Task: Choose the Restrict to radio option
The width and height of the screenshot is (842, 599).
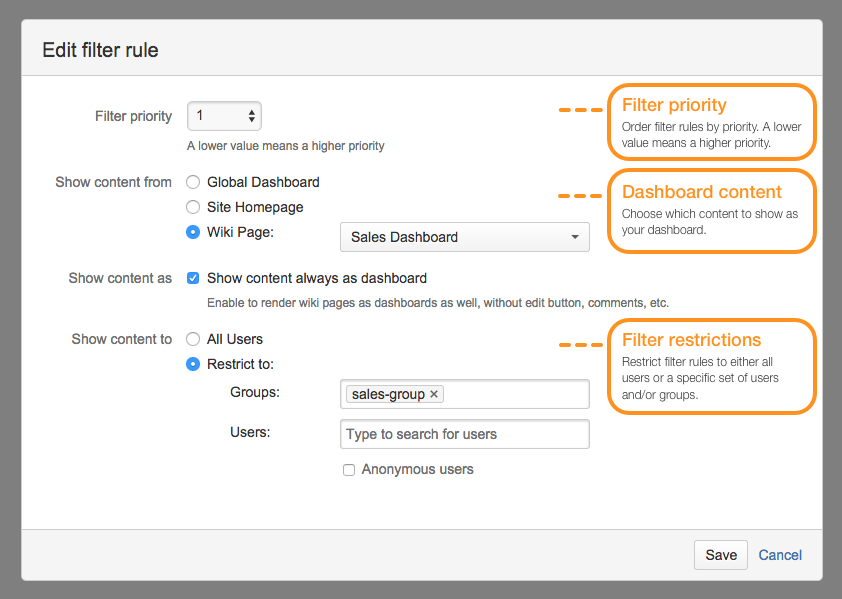Action: (193, 364)
